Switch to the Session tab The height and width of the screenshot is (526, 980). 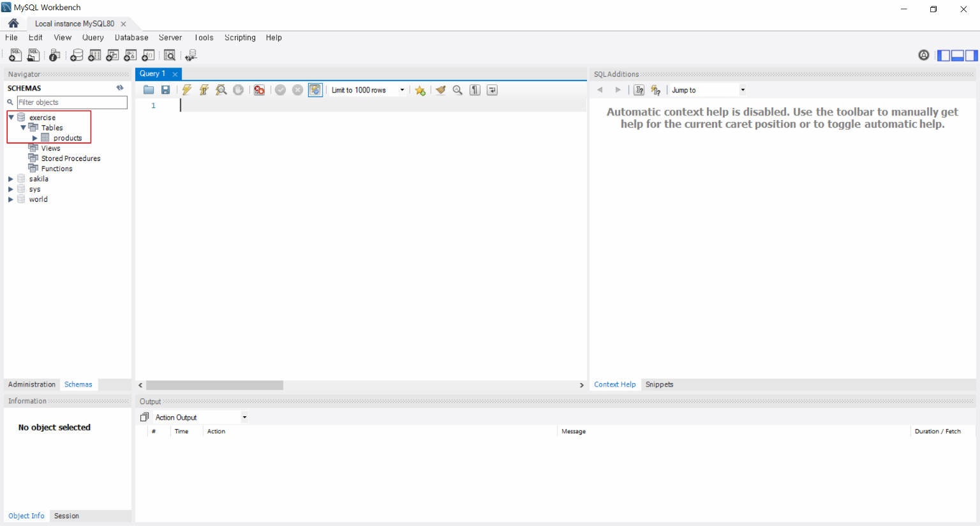click(x=66, y=516)
